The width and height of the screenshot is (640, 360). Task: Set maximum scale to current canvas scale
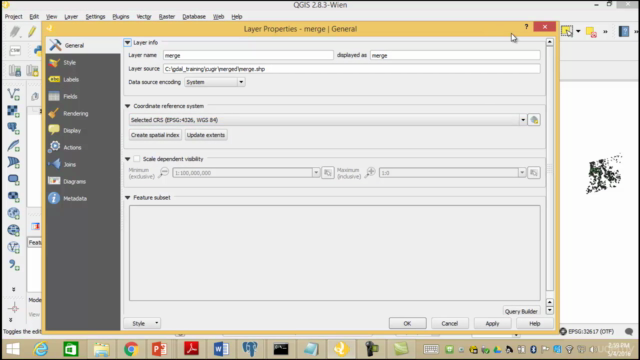[533, 173]
